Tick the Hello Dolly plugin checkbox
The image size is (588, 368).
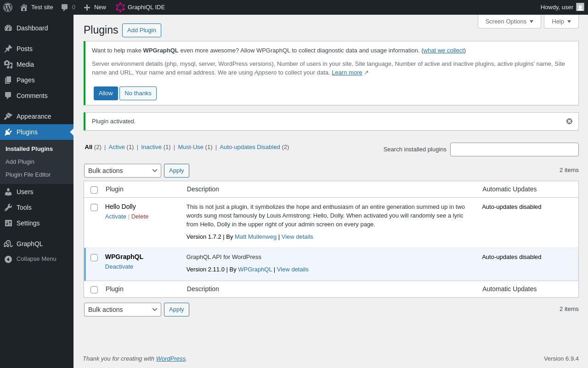(94, 207)
